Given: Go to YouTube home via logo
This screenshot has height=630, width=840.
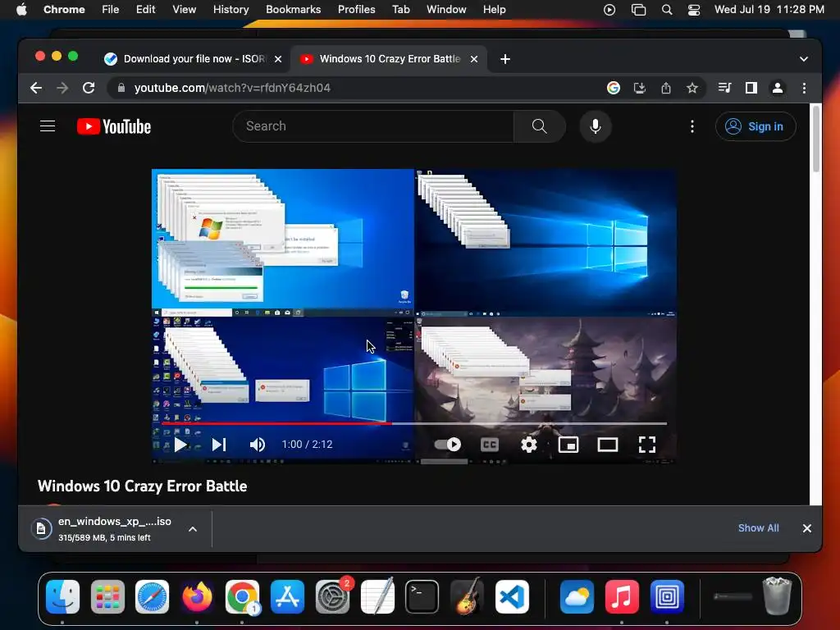Looking at the screenshot, I should tap(114, 126).
